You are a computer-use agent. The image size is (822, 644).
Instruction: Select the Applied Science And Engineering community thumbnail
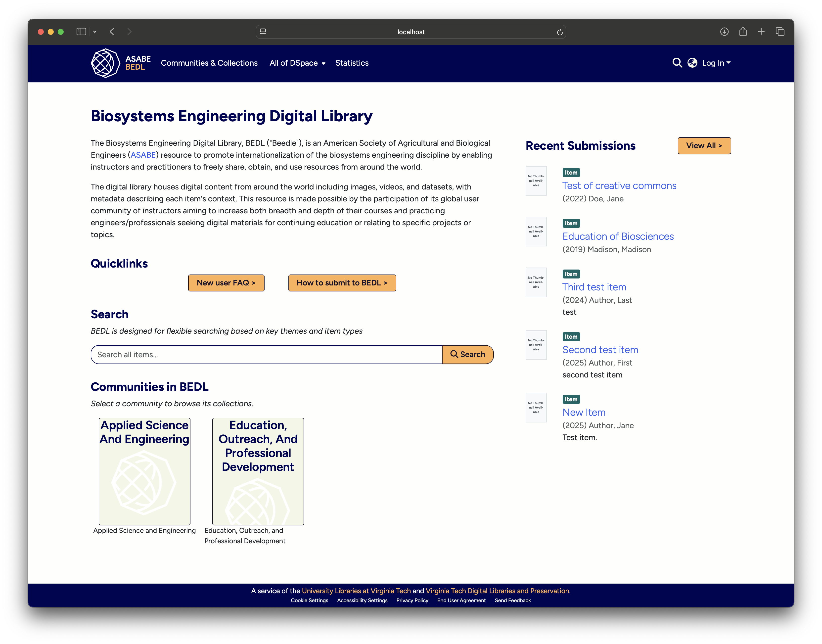coord(144,471)
